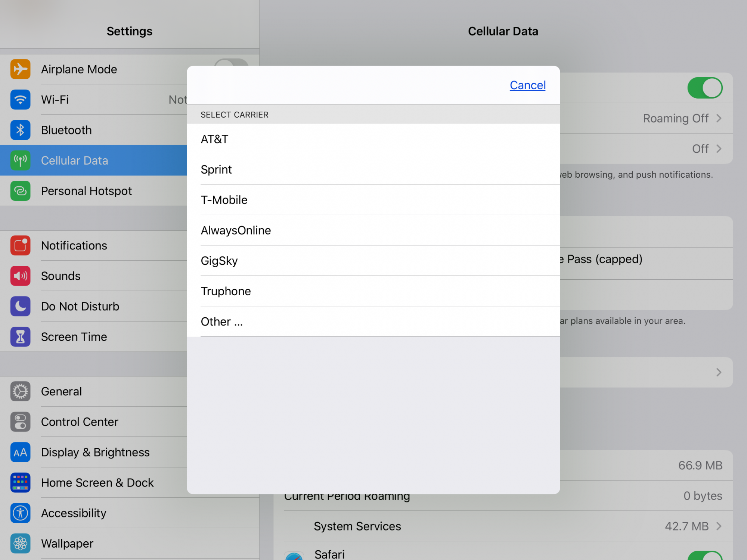Open Home Screen & Dock settings
This screenshot has width=747, height=560.
pyautogui.click(x=93, y=483)
